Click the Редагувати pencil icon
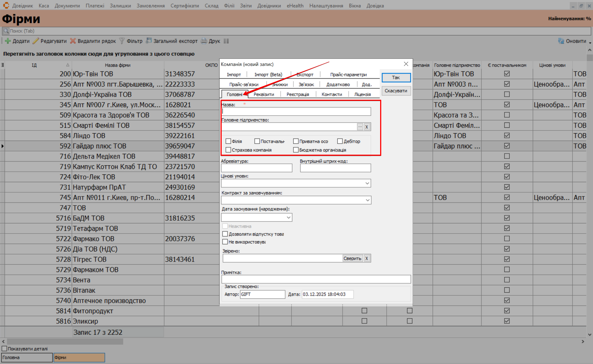The height and width of the screenshot is (364, 593). pyautogui.click(x=36, y=41)
